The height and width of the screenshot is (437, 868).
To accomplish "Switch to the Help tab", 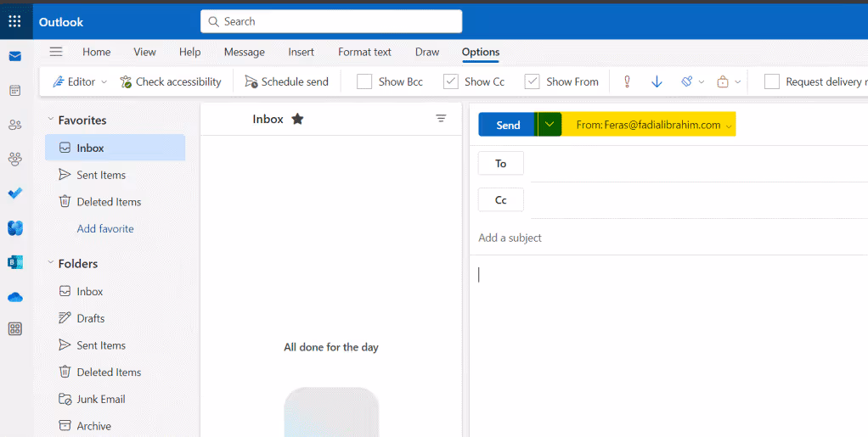I will pyautogui.click(x=190, y=52).
